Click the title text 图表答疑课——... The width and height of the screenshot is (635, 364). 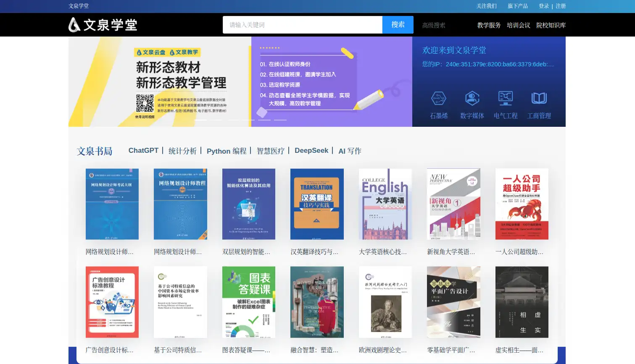(x=246, y=350)
